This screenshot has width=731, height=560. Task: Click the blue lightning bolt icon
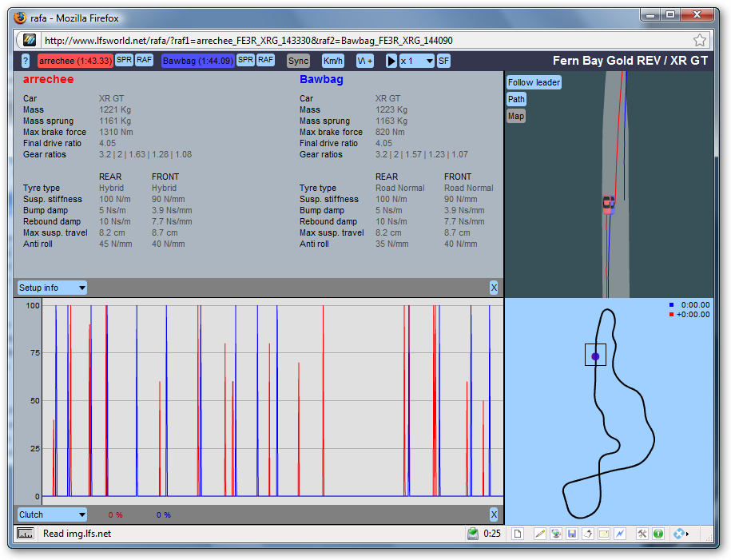(x=620, y=534)
